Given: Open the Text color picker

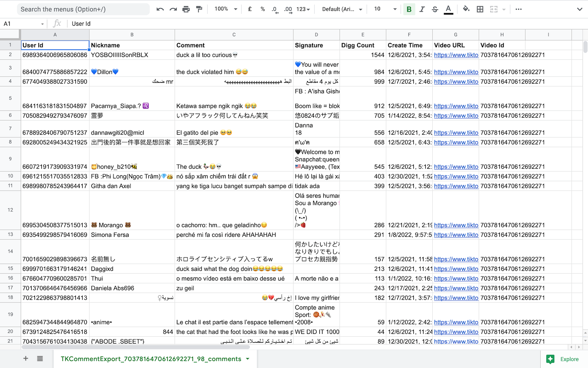Looking at the screenshot, I should pos(448,9).
